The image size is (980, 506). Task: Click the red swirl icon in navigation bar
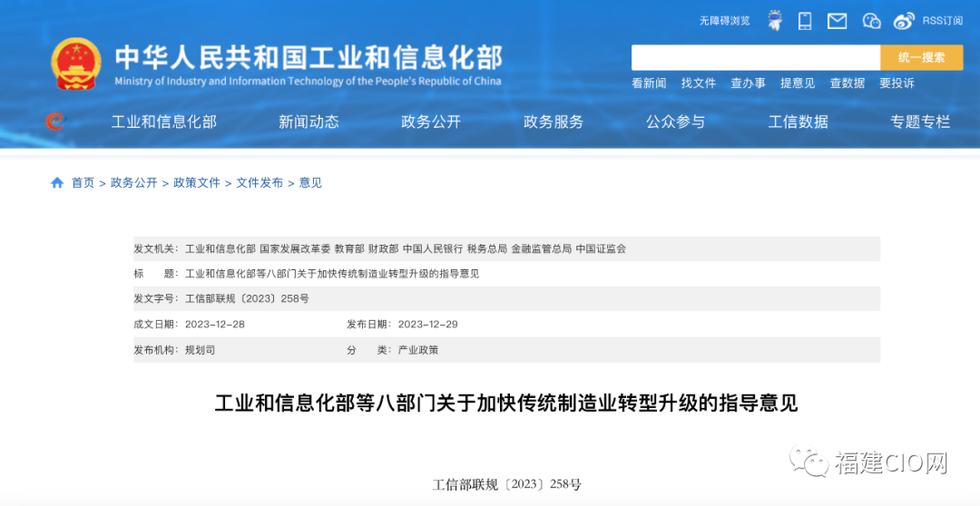(55, 121)
